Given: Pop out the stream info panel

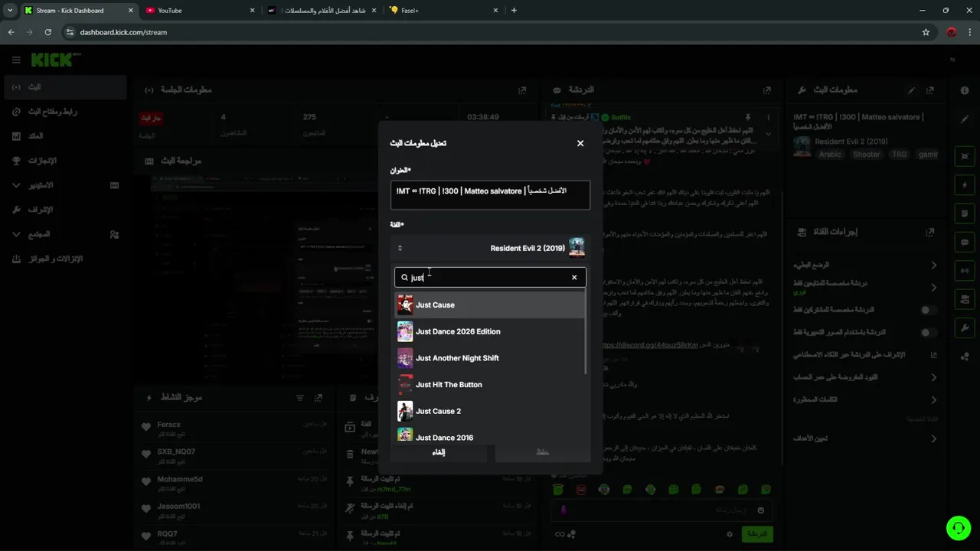Looking at the screenshot, I should pos(930,90).
